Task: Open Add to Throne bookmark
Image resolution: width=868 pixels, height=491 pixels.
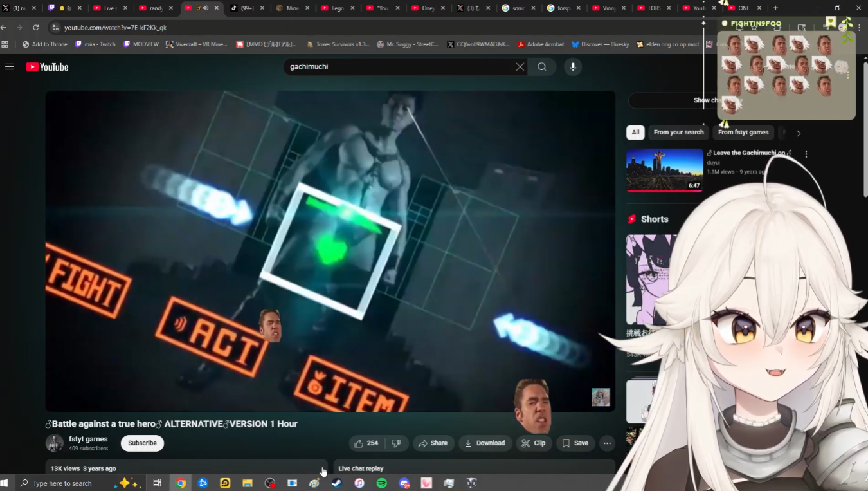Action: tap(44, 44)
